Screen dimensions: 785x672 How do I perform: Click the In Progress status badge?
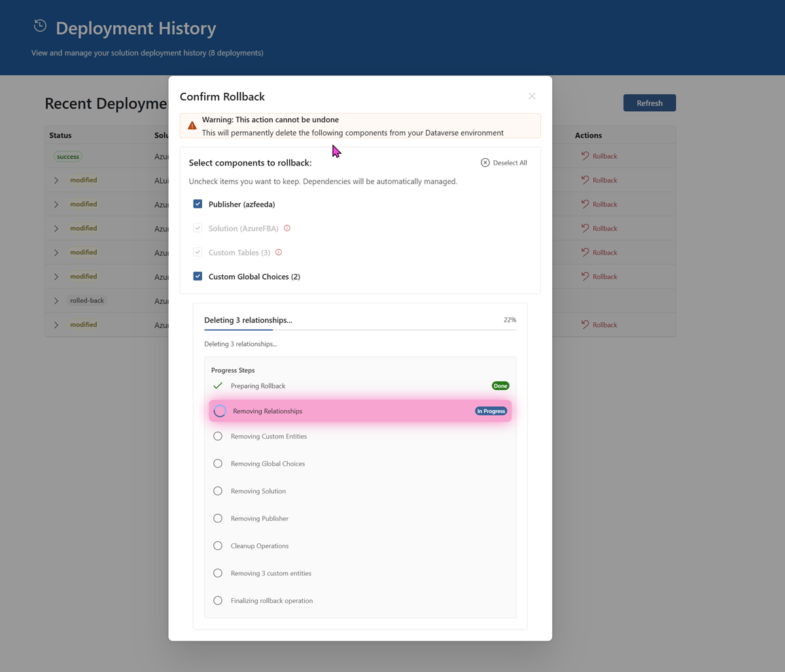(491, 411)
